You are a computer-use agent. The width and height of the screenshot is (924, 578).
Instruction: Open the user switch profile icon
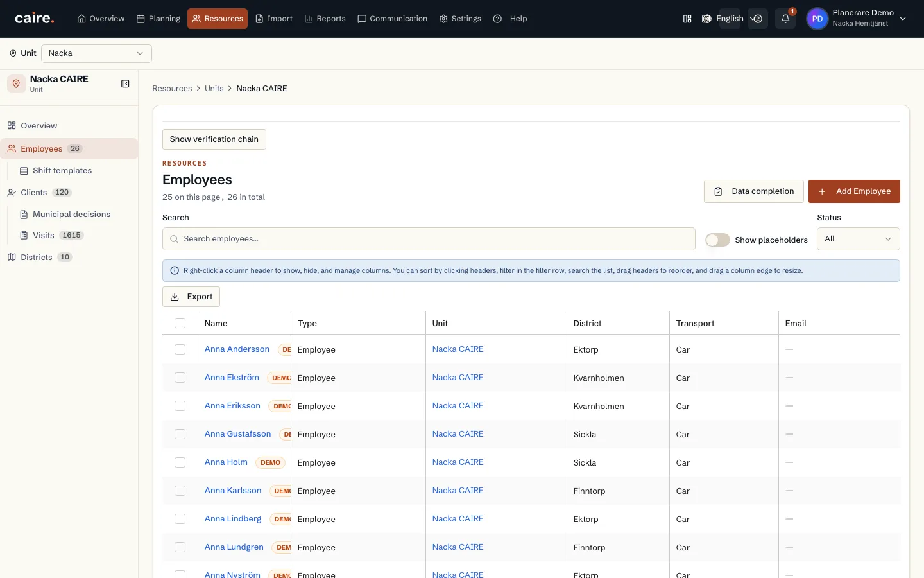[x=758, y=19]
